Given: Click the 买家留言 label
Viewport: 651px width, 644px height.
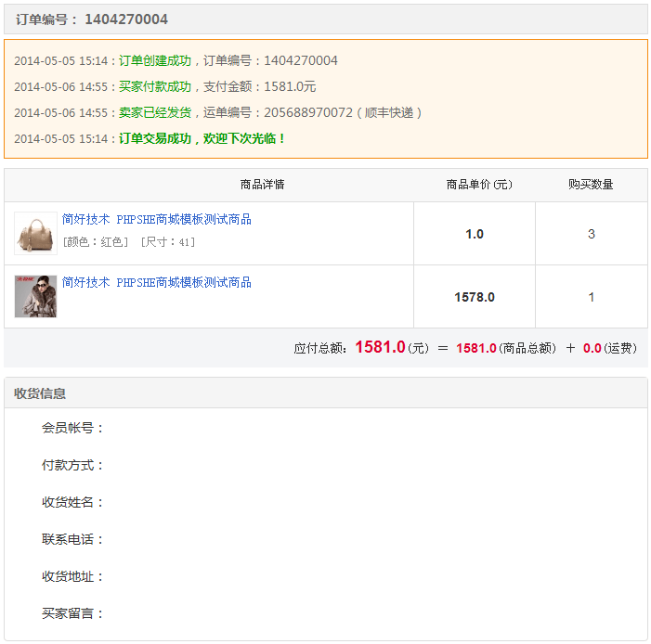Looking at the screenshot, I should [72, 613].
